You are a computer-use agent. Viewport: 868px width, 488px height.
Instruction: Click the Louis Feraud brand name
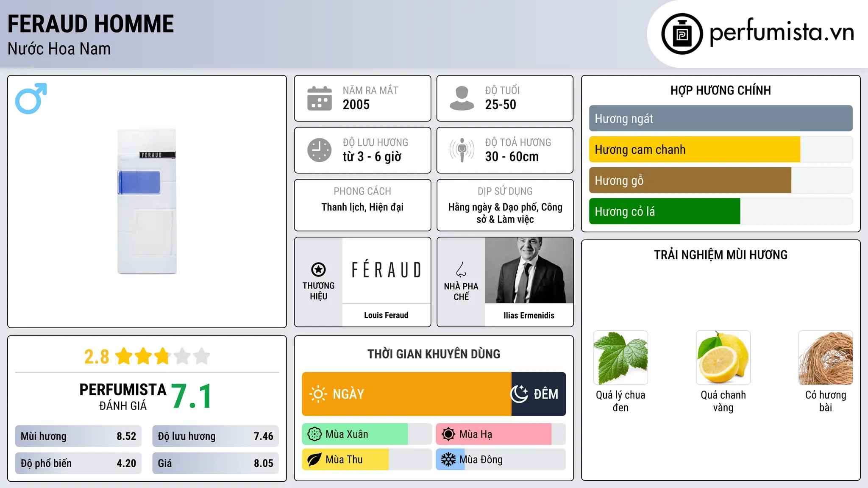coord(386,315)
